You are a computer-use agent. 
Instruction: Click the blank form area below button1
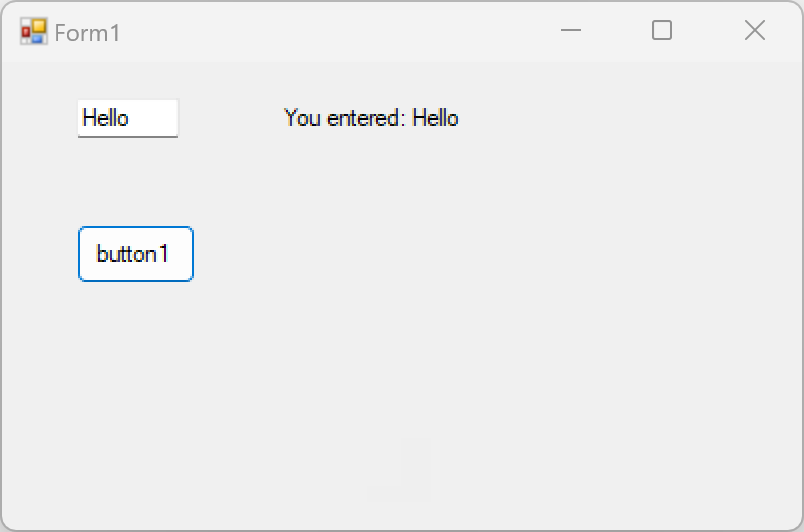136,384
